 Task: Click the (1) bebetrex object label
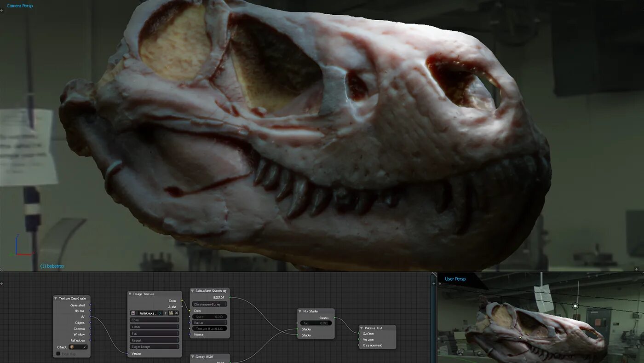coord(52,266)
